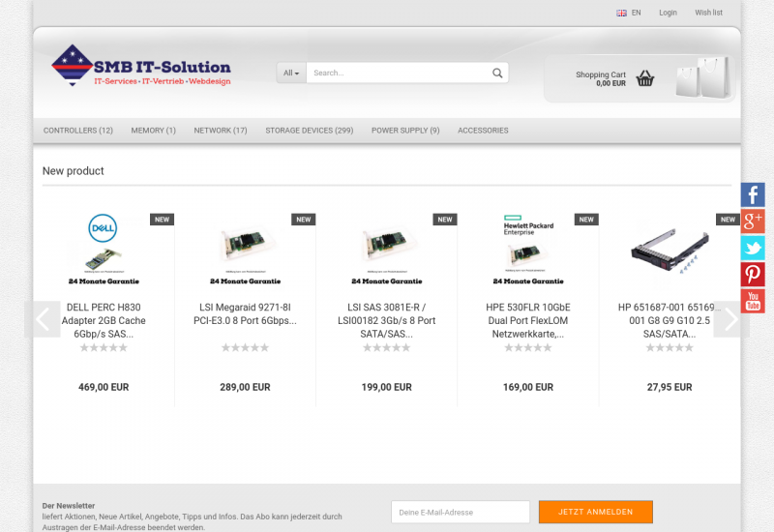
Task: Open the Google Plus social icon
Action: tap(753, 221)
